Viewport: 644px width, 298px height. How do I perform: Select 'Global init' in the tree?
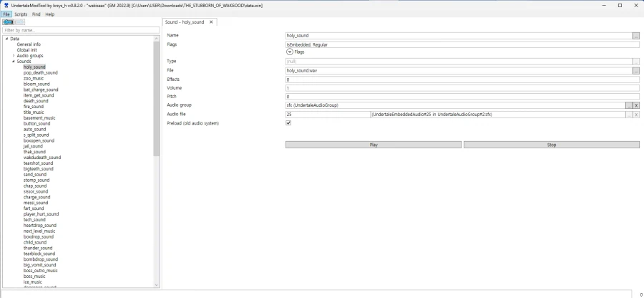26,50
